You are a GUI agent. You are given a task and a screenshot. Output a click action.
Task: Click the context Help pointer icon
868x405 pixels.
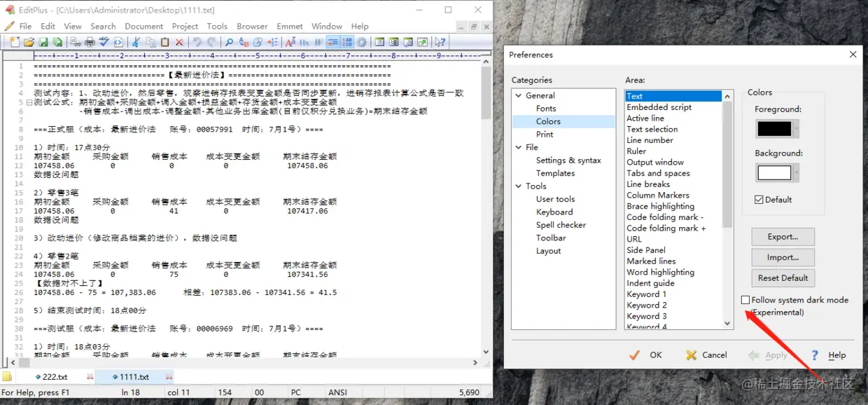(439, 42)
